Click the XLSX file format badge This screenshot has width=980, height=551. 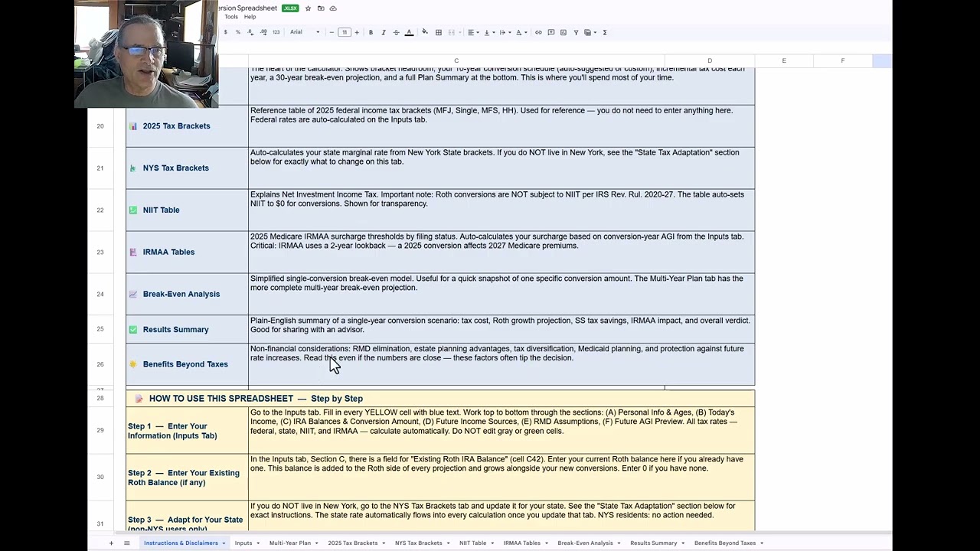290,8
